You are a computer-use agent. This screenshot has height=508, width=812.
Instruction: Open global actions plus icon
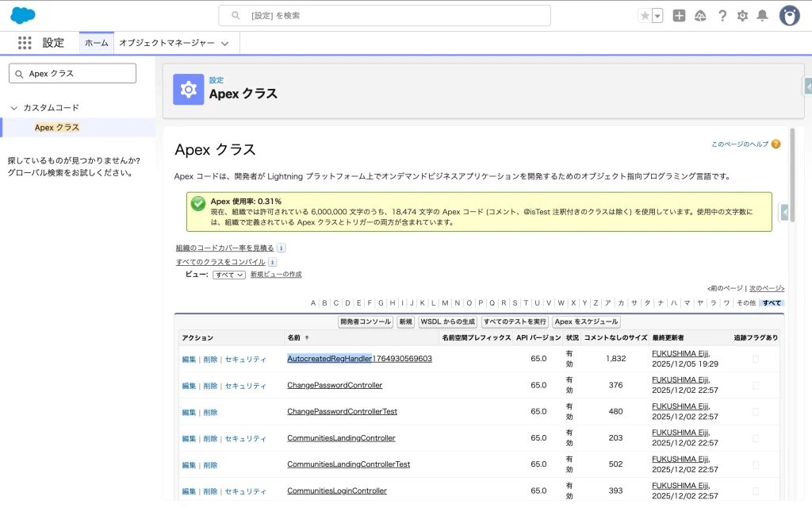[x=679, y=16]
